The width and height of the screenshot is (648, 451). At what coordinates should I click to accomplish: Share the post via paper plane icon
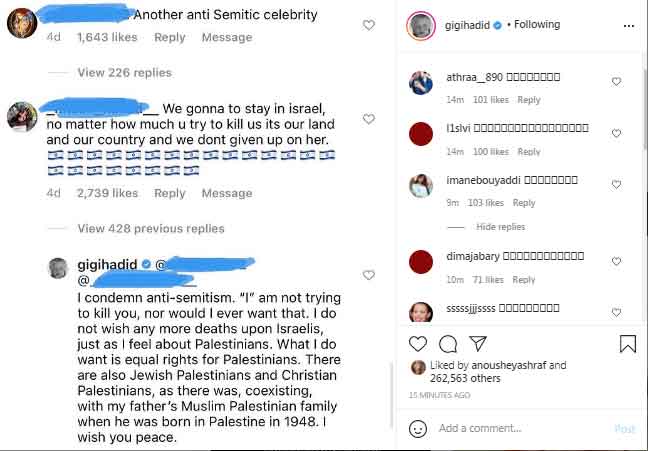point(478,344)
